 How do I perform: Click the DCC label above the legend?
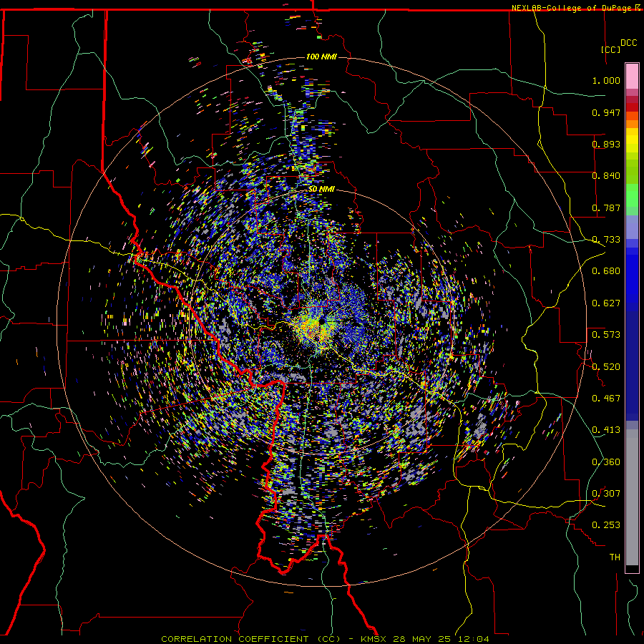point(628,43)
